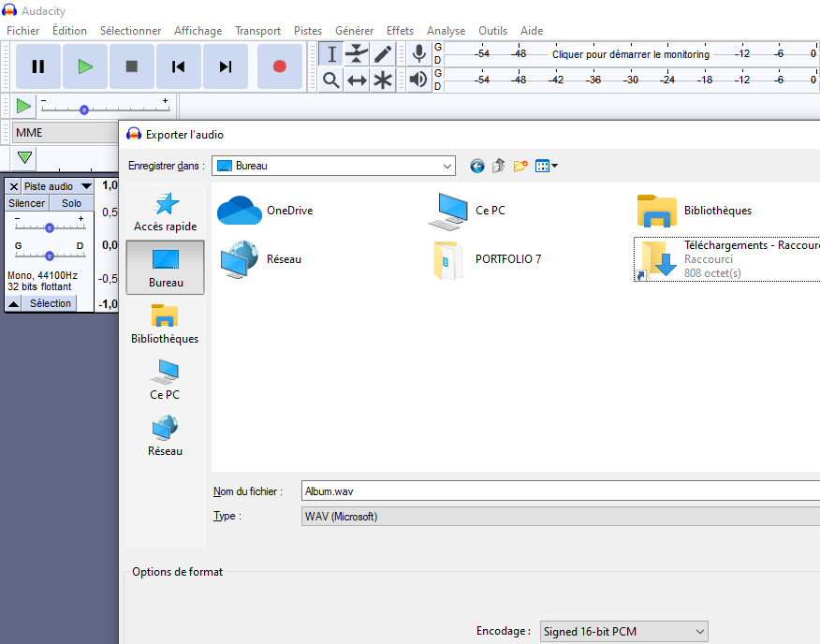Expand the Enregistrer dans Bureau dropdown
Image resolution: width=820 pixels, height=644 pixels.
pyautogui.click(x=333, y=166)
